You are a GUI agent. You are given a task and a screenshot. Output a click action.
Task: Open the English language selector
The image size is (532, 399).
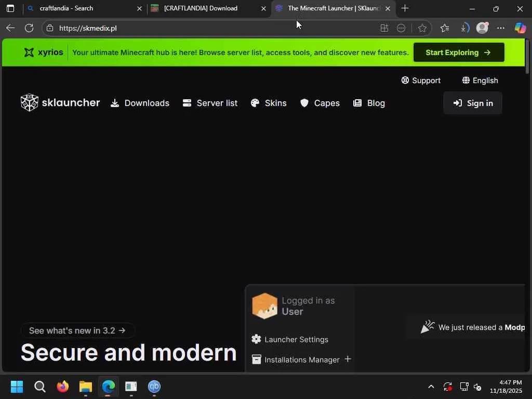(x=480, y=81)
